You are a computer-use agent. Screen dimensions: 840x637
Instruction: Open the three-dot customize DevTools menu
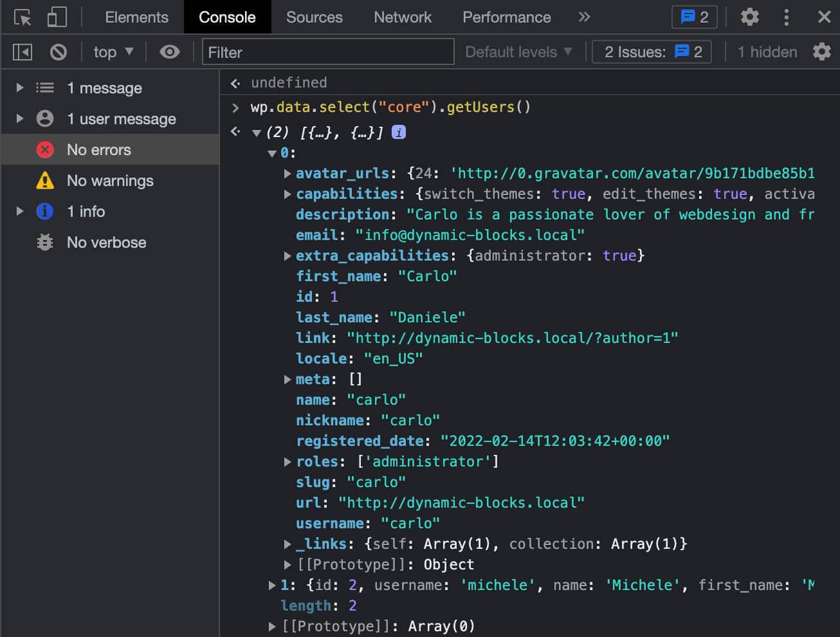(x=786, y=17)
